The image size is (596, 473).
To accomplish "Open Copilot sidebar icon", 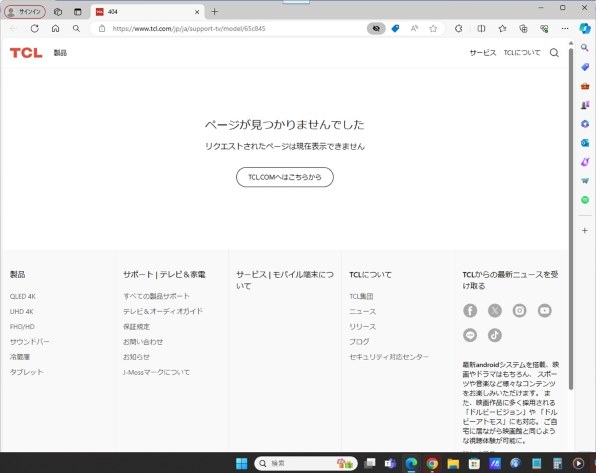I will click(585, 29).
